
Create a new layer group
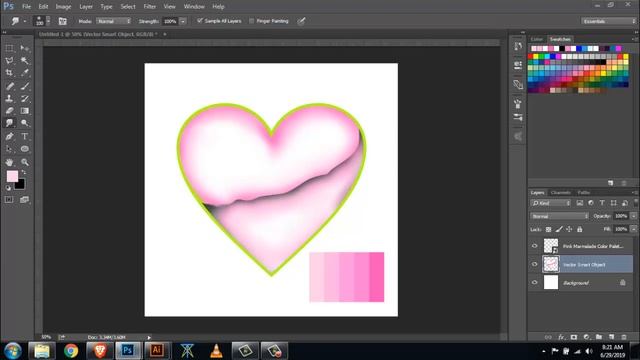pyautogui.click(x=599, y=337)
